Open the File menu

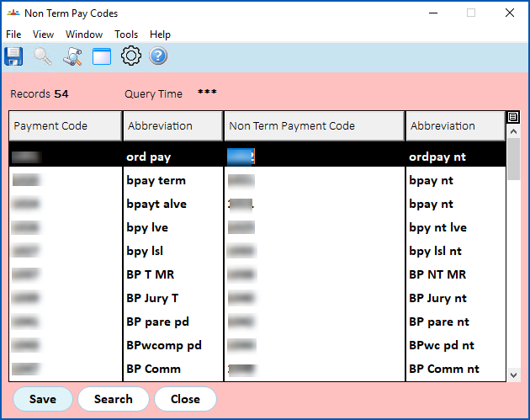pos(13,35)
